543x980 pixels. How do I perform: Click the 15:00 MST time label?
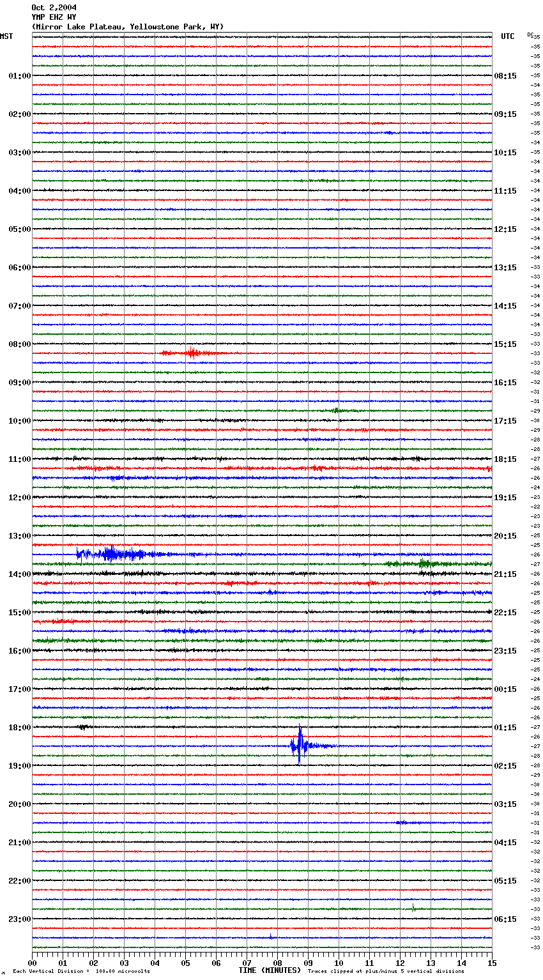(19, 613)
